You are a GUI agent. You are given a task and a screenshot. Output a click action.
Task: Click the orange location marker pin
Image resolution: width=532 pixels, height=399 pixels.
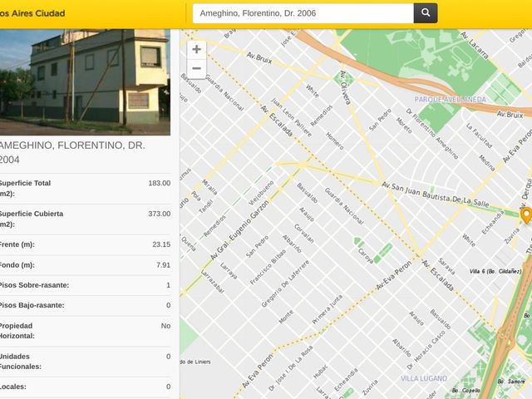526,216
